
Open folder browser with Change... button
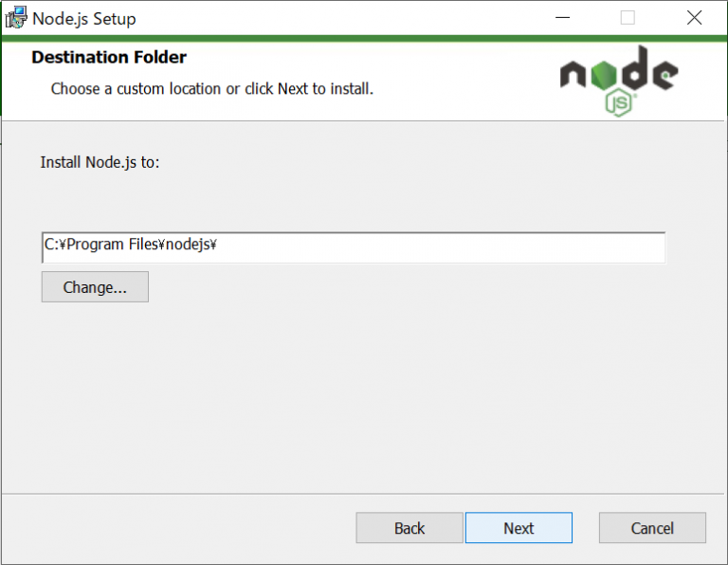tap(95, 287)
